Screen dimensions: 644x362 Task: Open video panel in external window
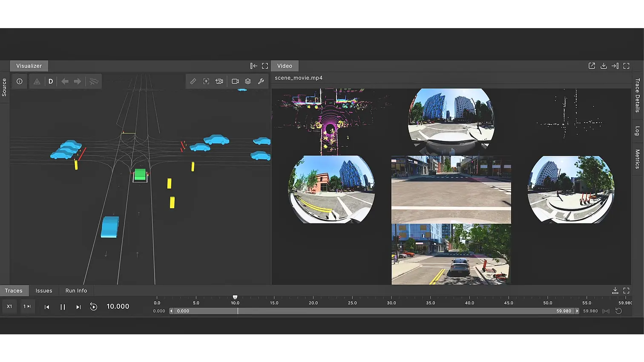(x=592, y=66)
